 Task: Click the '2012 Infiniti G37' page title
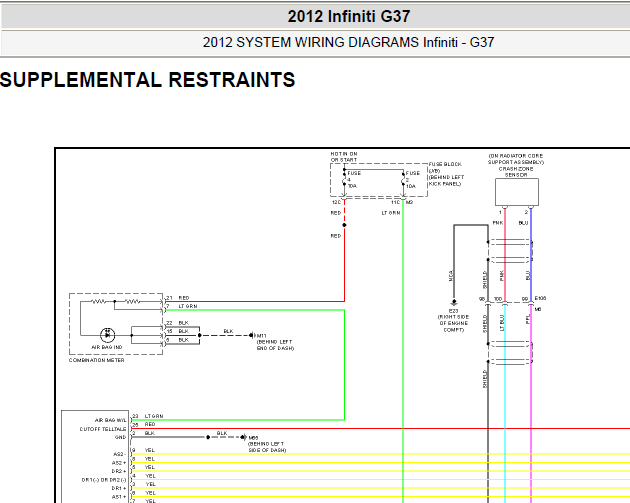pyautogui.click(x=349, y=16)
